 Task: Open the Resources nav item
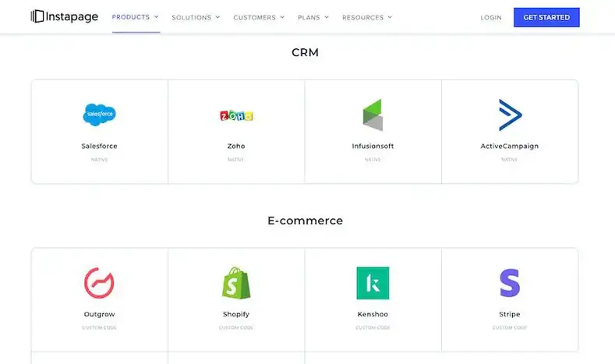point(362,18)
